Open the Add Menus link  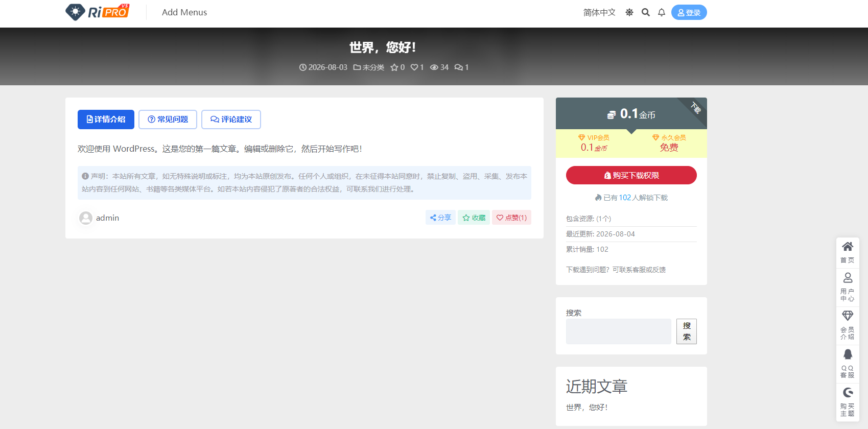point(184,12)
